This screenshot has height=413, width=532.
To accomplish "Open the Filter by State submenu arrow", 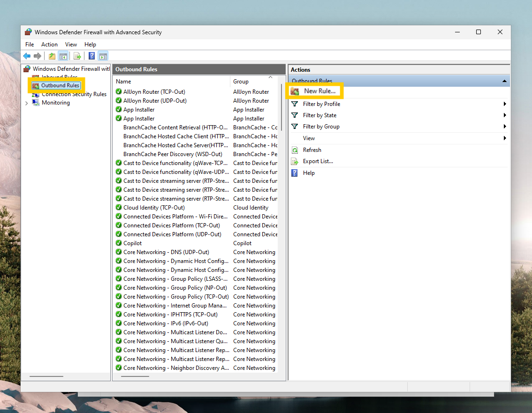I will point(504,115).
